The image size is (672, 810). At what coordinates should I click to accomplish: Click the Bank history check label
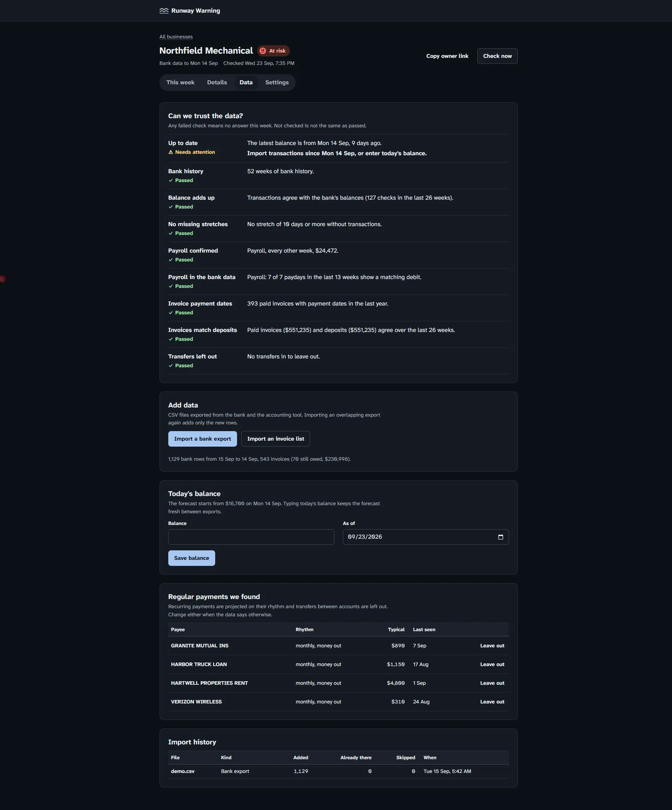(x=186, y=171)
